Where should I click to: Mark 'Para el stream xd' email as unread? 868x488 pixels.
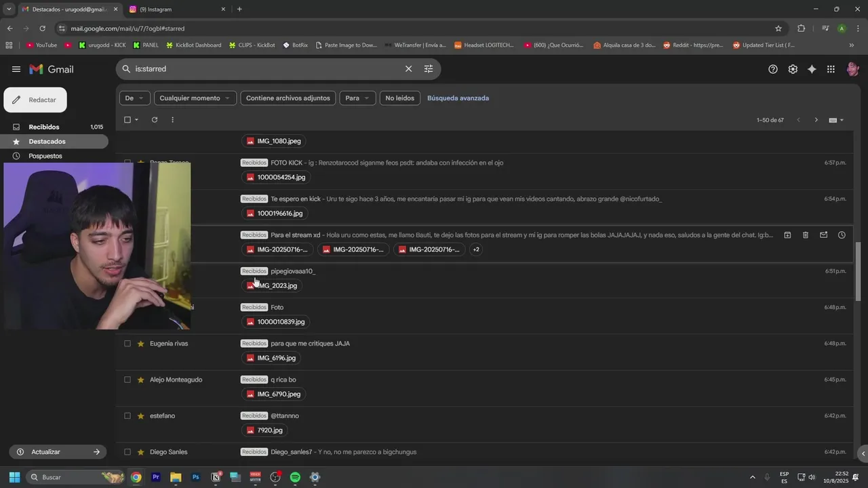[823, 235]
